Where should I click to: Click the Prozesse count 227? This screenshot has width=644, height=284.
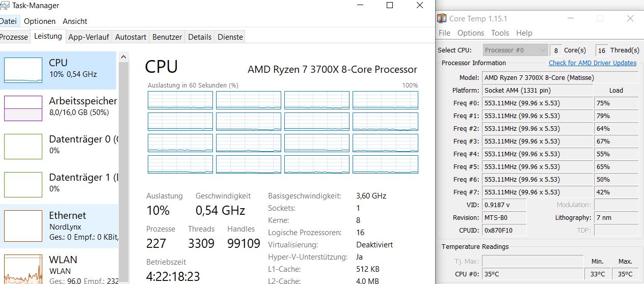[156, 243]
